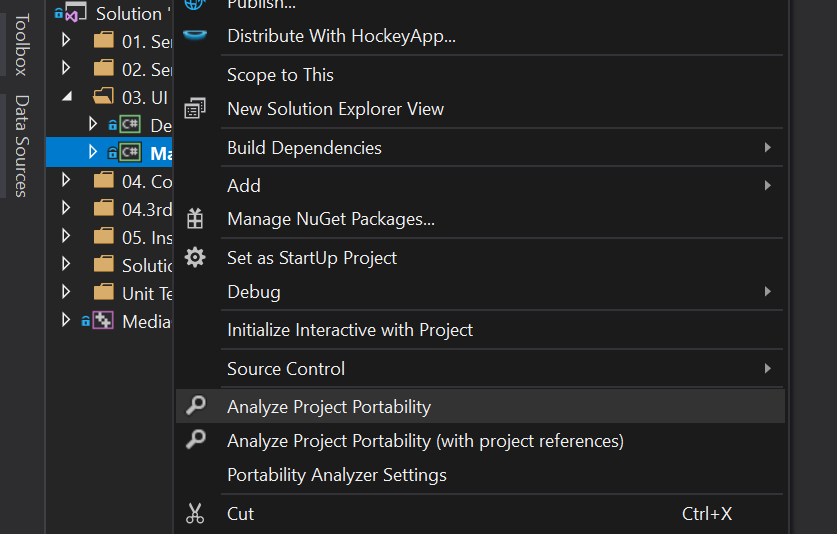
Task: Open Source Control submenu
Action: point(286,369)
